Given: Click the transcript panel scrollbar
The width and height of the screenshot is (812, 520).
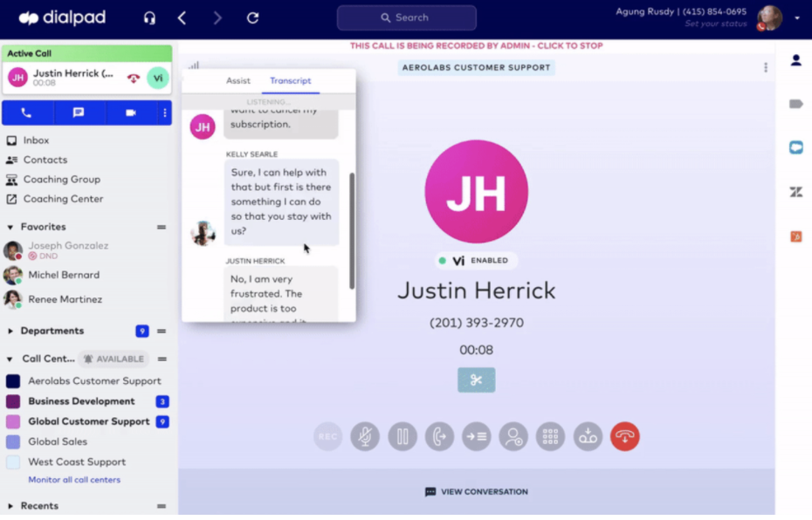Looking at the screenshot, I should (352, 230).
